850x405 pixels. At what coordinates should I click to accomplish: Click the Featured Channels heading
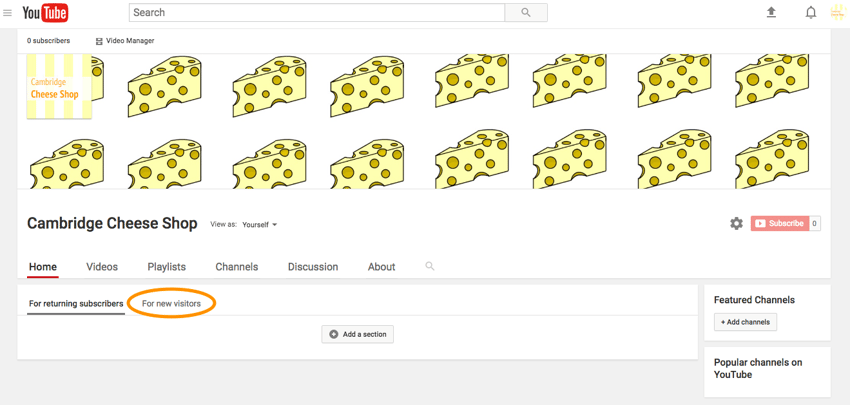[x=754, y=300]
